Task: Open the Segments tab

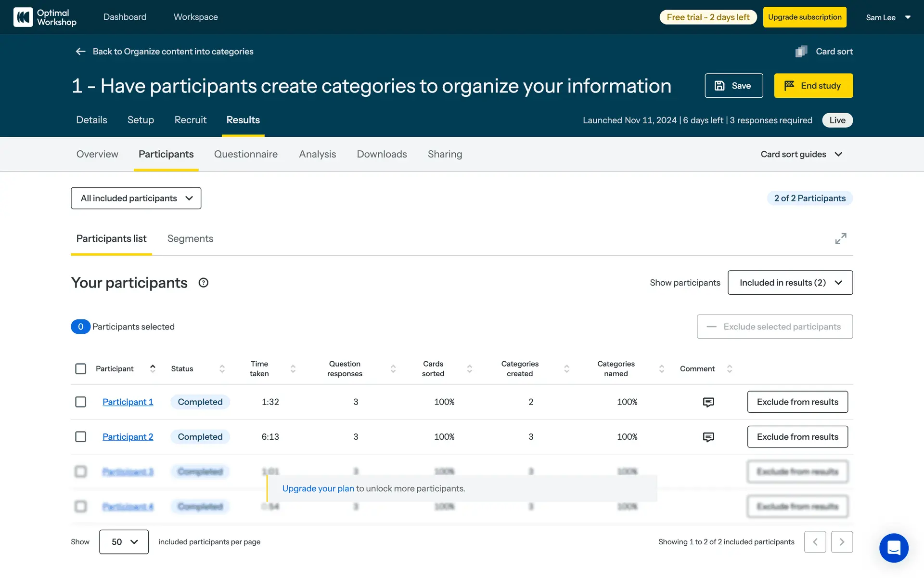Action: (x=190, y=239)
